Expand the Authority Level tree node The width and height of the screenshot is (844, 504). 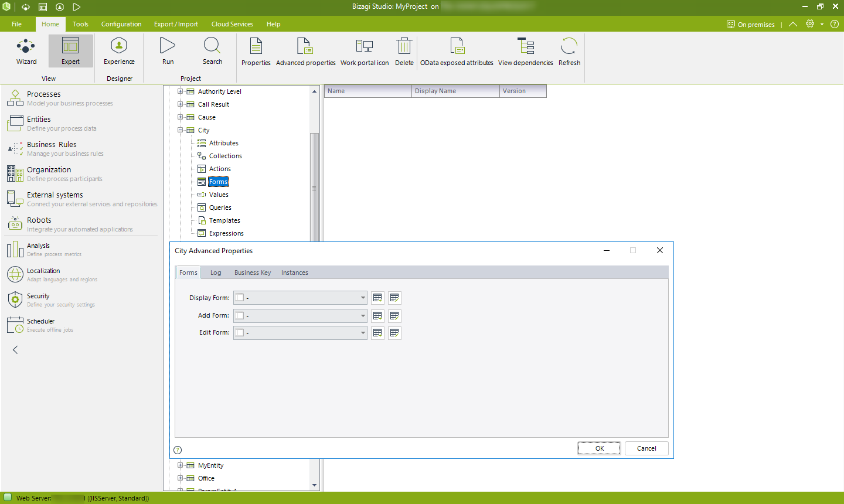coord(181,91)
